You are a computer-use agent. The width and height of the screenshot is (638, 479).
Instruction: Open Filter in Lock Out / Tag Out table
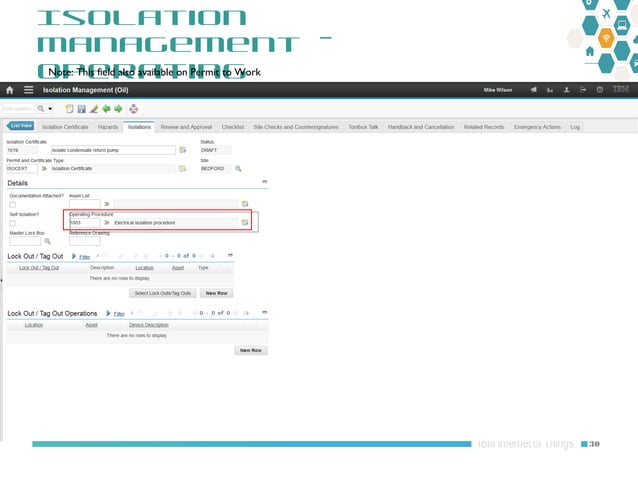coord(84,257)
